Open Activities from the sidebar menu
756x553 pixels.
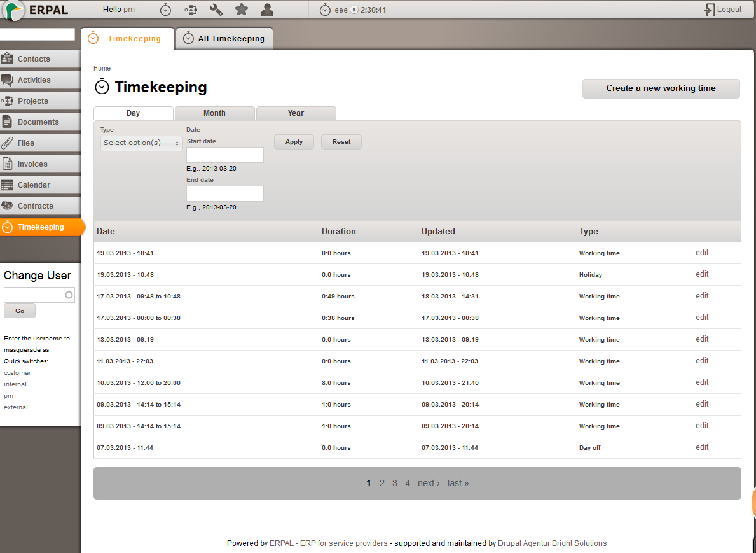(x=40, y=80)
